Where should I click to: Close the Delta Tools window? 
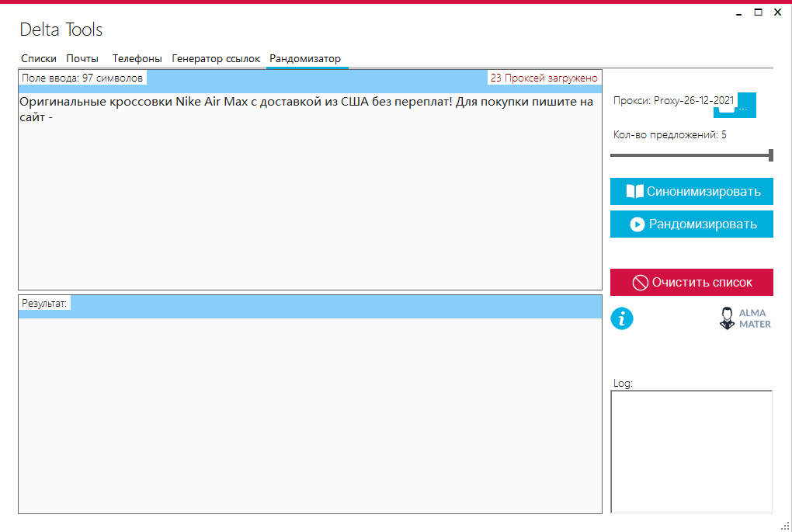coord(778,12)
